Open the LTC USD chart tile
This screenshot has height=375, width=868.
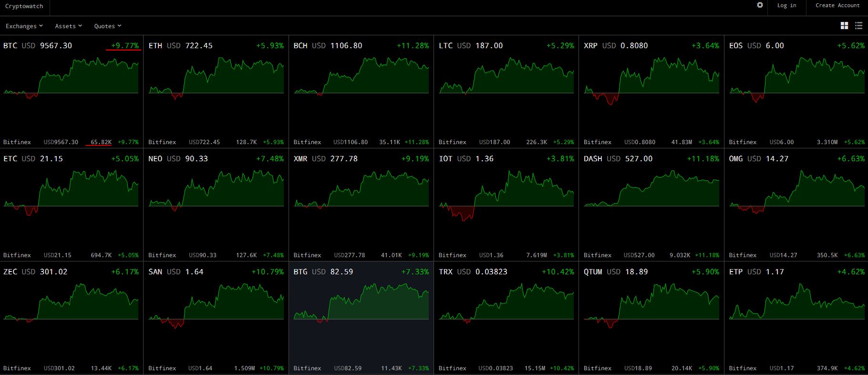[506, 92]
